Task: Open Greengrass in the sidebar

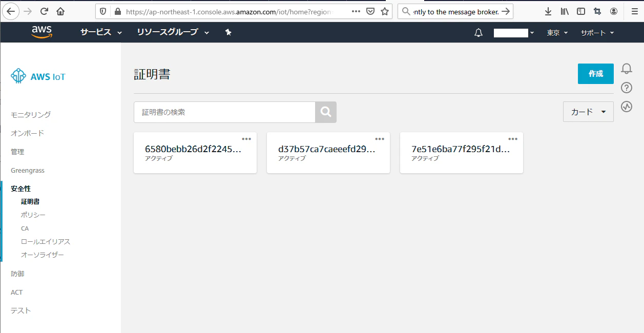Action: click(28, 170)
